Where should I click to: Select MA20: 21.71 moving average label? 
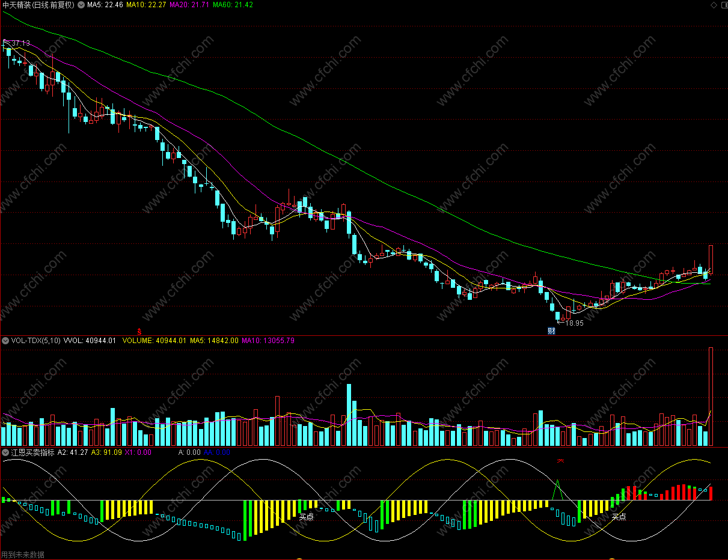[189, 5]
